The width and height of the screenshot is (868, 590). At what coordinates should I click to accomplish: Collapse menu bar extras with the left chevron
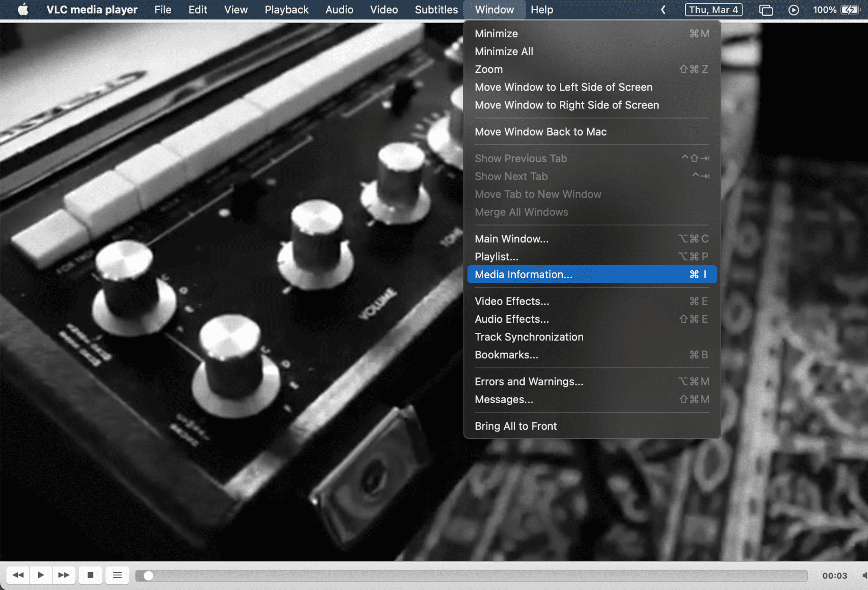click(663, 9)
